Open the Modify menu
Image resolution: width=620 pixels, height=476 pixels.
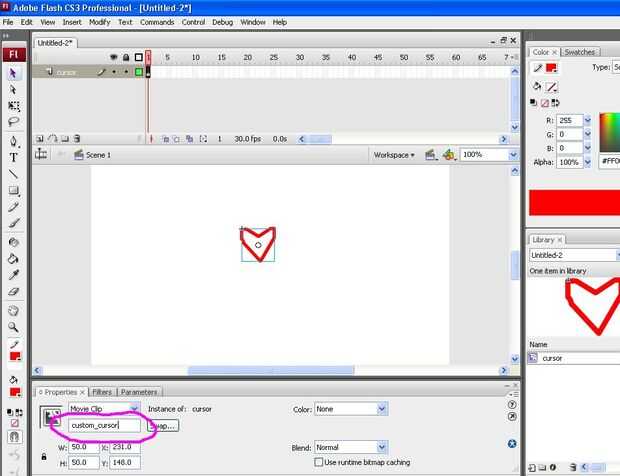(99, 22)
